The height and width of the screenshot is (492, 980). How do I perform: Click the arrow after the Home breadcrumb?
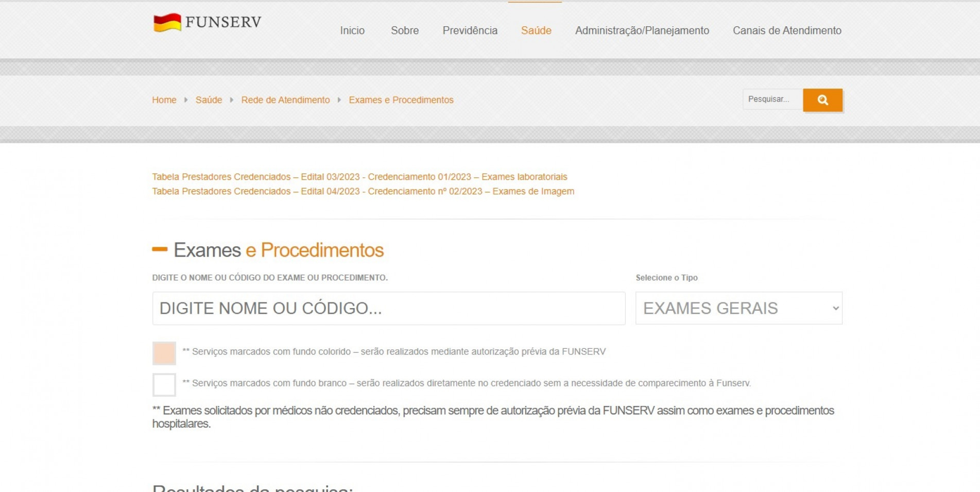(x=186, y=100)
